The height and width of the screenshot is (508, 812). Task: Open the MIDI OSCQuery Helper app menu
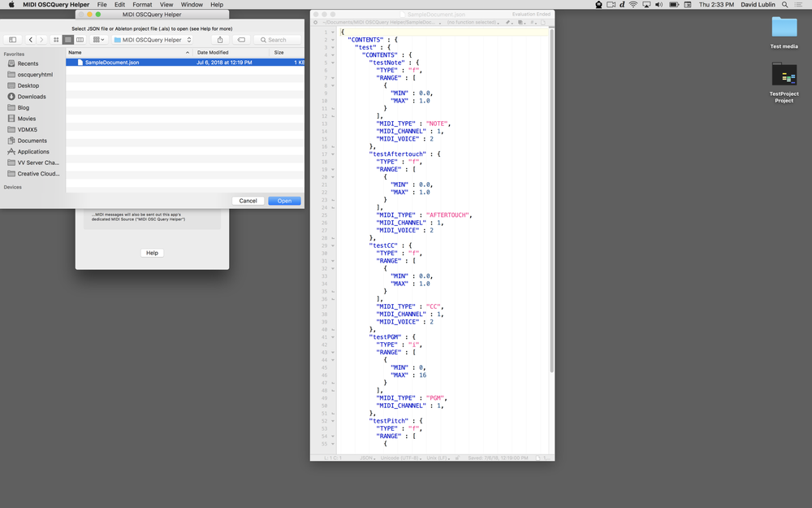click(x=56, y=5)
